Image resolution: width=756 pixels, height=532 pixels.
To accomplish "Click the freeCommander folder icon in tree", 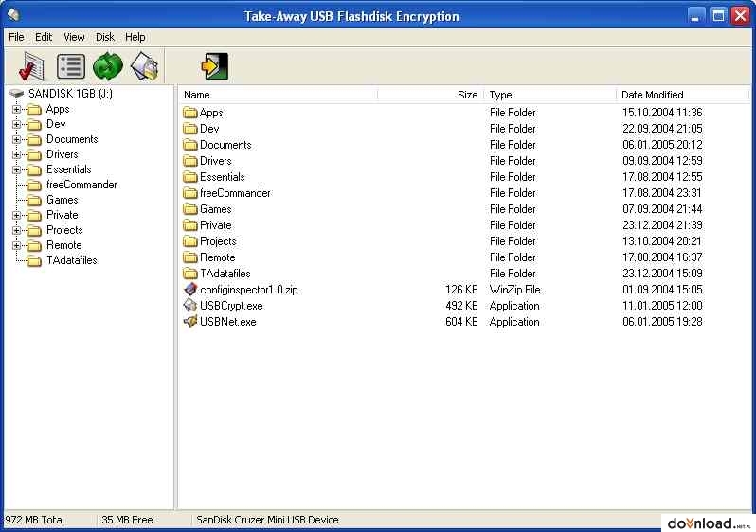I will tap(34, 185).
